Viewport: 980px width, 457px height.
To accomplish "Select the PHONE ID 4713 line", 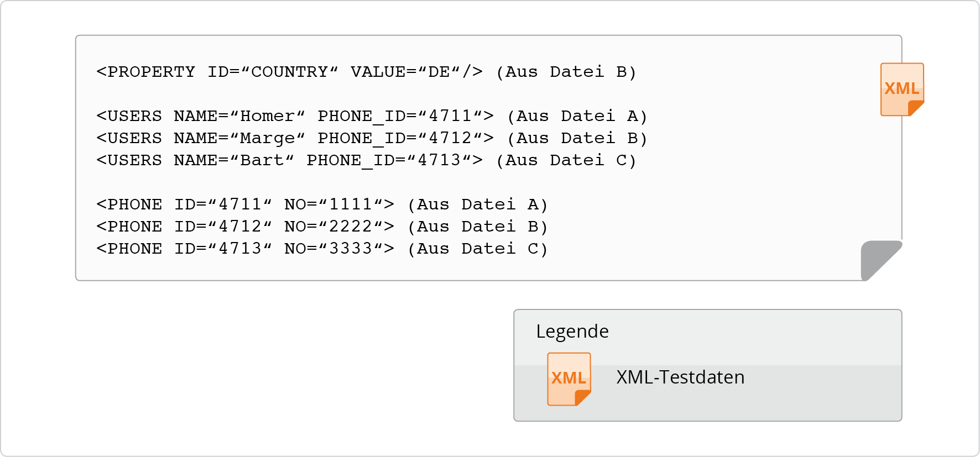I will (x=322, y=249).
